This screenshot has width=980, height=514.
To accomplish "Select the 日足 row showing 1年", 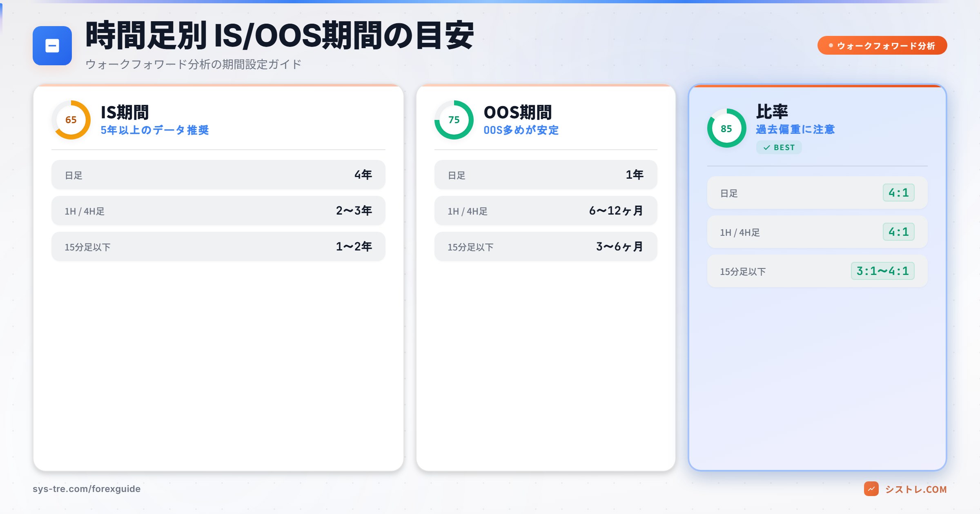I will (x=546, y=175).
